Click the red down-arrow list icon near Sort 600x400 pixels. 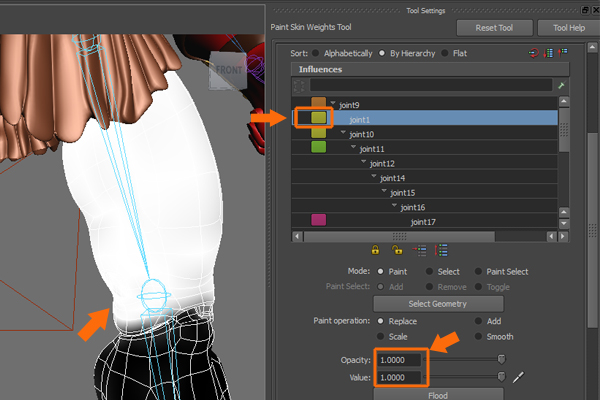pos(548,53)
